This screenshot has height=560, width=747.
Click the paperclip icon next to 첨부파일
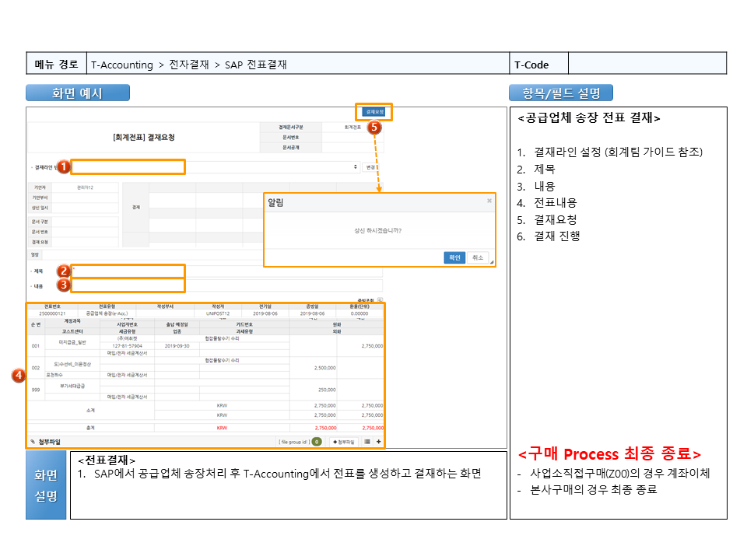click(33, 442)
